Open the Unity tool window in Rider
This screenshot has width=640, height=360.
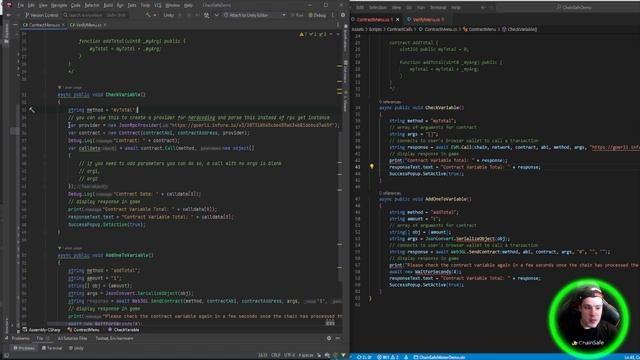tap(76, 348)
